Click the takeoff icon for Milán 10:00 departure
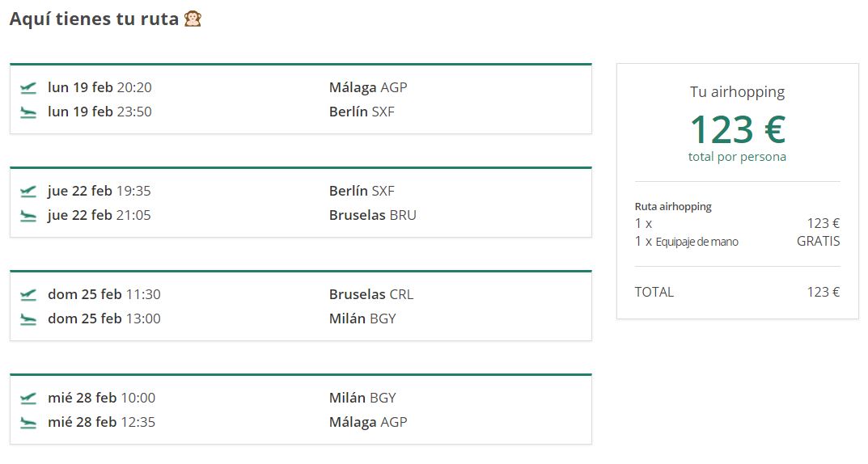 pyautogui.click(x=28, y=398)
